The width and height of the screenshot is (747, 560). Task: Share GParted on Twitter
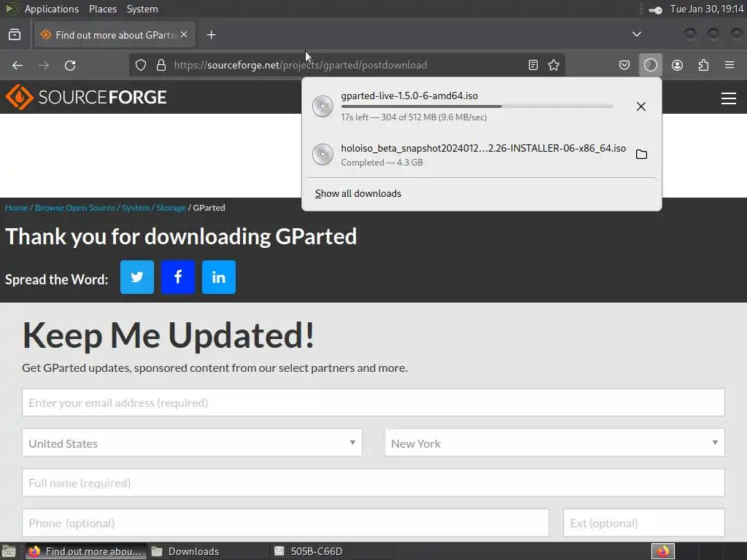(137, 277)
